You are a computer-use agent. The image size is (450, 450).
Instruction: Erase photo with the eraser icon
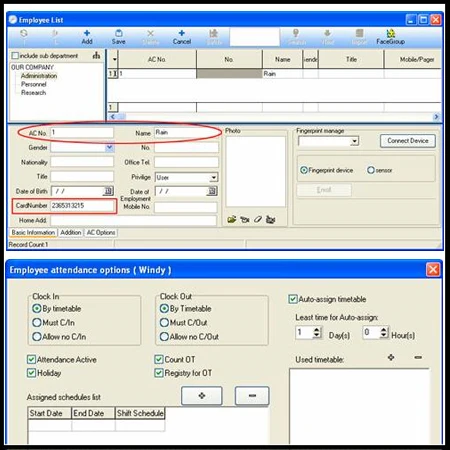(x=258, y=219)
